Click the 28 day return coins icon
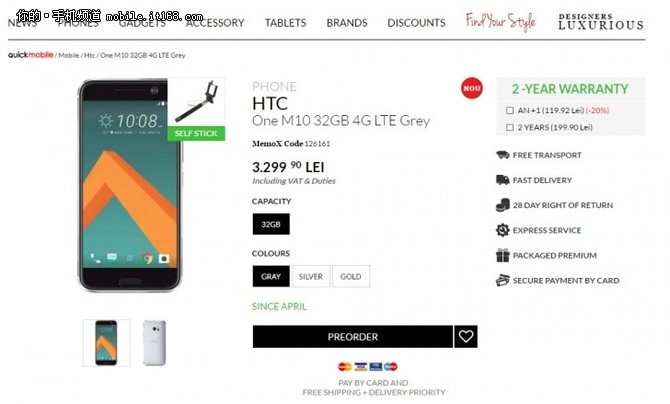The height and width of the screenshot is (404, 670). pos(502,205)
